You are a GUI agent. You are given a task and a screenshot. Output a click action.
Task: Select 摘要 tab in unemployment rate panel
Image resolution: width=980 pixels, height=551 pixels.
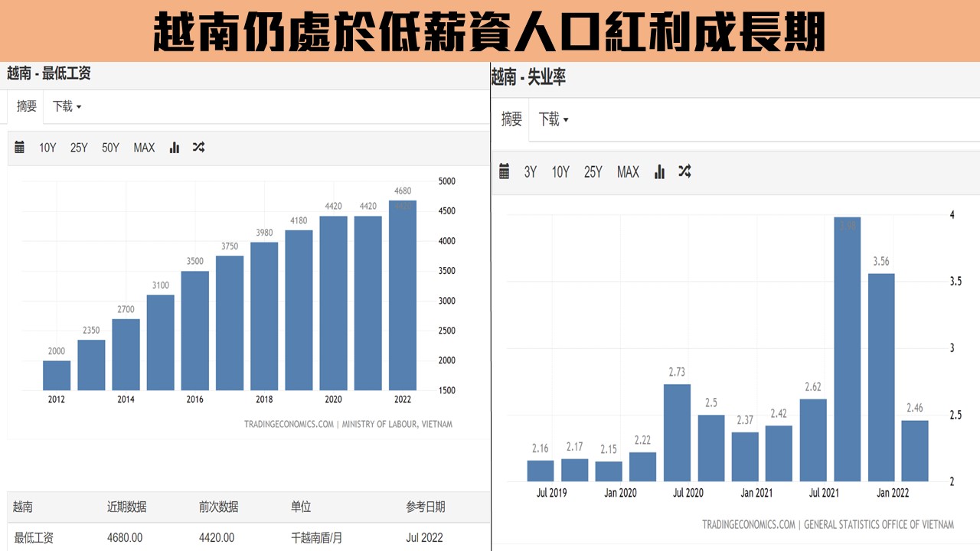(x=511, y=119)
